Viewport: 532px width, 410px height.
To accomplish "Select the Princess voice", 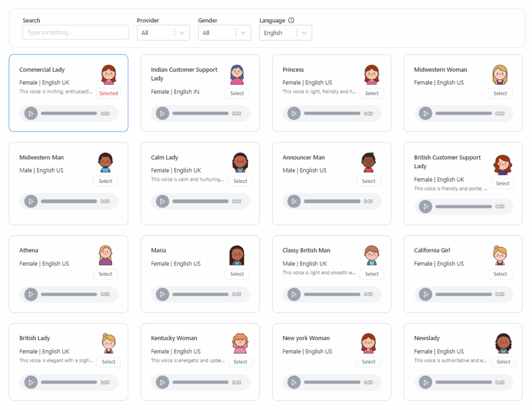I will tap(372, 94).
